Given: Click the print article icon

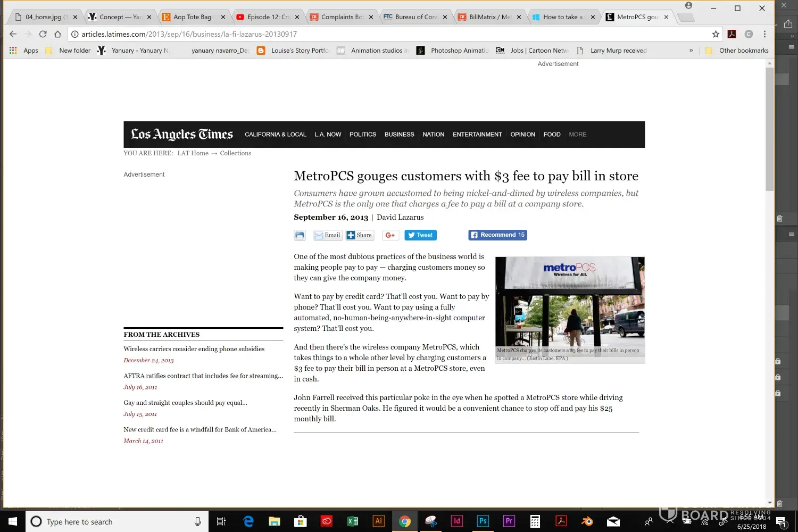Looking at the screenshot, I should pyautogui.click(x=300, y=235).
